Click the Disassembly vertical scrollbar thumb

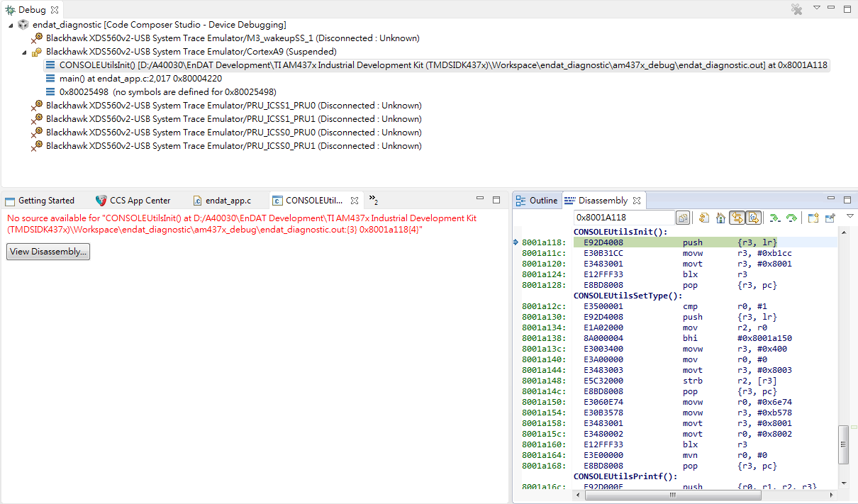pyautogui.click(x=843, y=445)
